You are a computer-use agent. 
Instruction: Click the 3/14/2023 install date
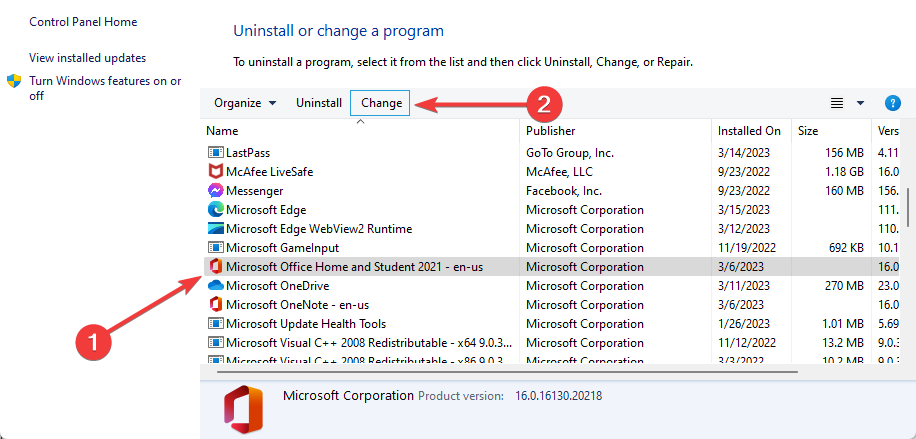pyautogui.click(x=744, y=153)
